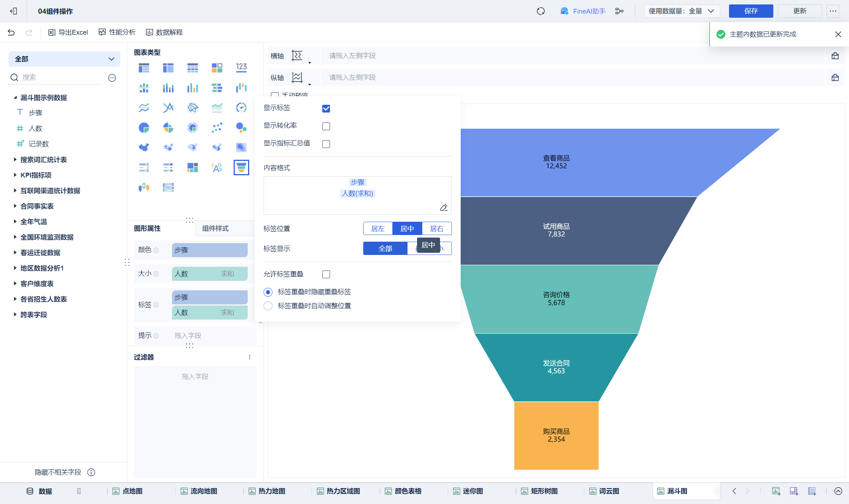Select the funnel chart type icon
849x504 pixels.
[241, 168]
